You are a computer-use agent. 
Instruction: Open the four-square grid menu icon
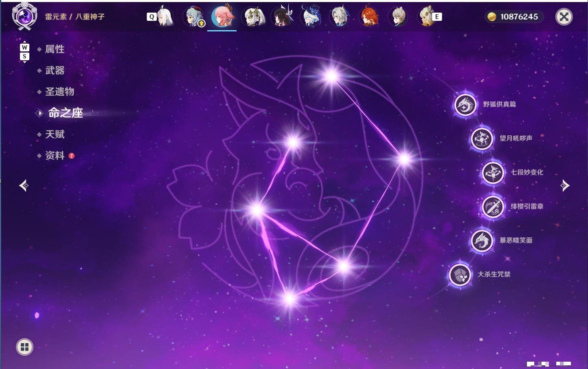click(24, 347)
